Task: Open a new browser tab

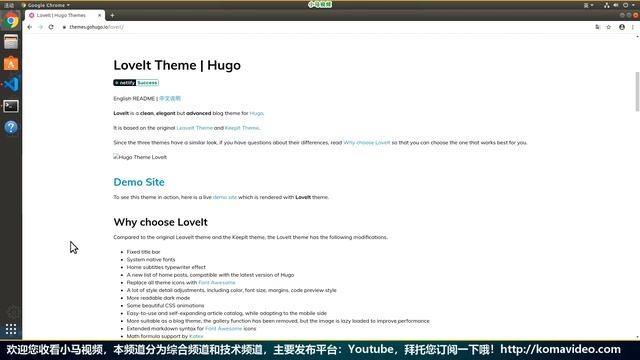Action: [112, 16]
